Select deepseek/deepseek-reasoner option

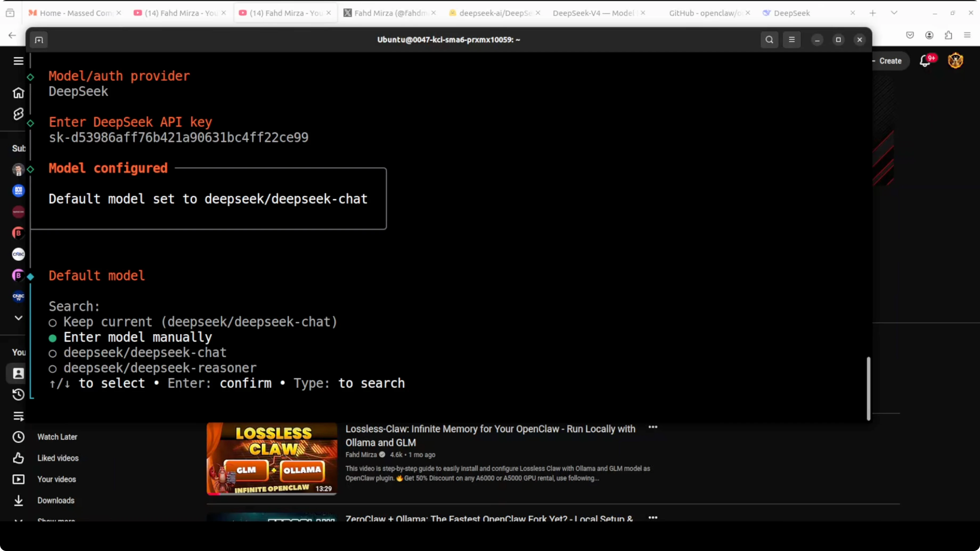(160, 368)
